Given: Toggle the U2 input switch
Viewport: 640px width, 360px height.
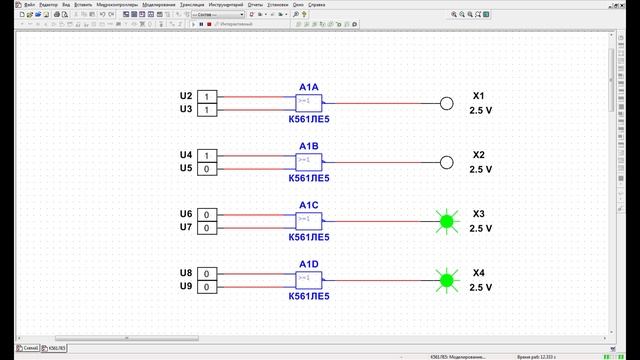Looking at the screenshot, I should pos(207,97).
